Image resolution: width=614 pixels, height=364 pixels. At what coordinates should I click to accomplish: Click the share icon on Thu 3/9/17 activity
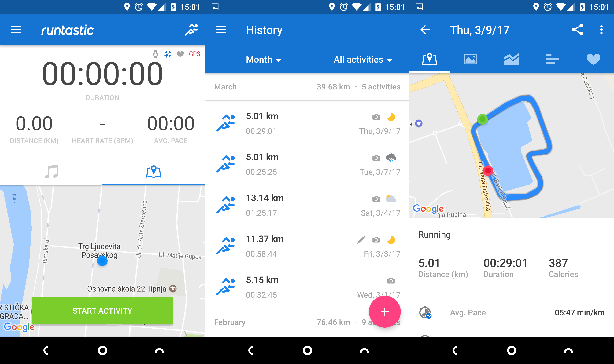579,29
